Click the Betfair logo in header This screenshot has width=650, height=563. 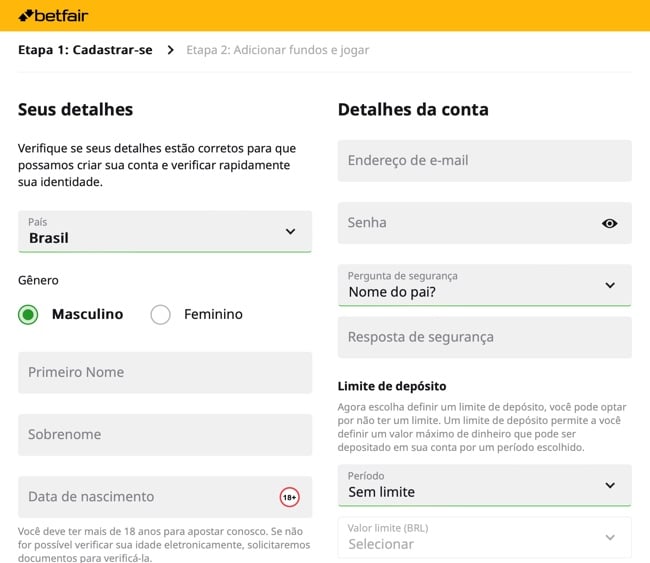(x=53, y=16)
